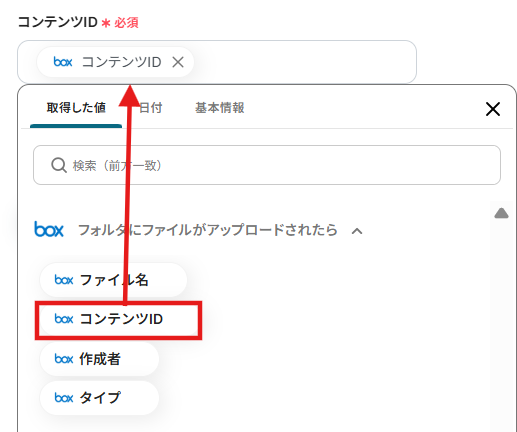Image resolution: width=517 pixels, height=432 pixels.
Task: Select the 作成者 value chip
Action: click(x=99, y=359)
